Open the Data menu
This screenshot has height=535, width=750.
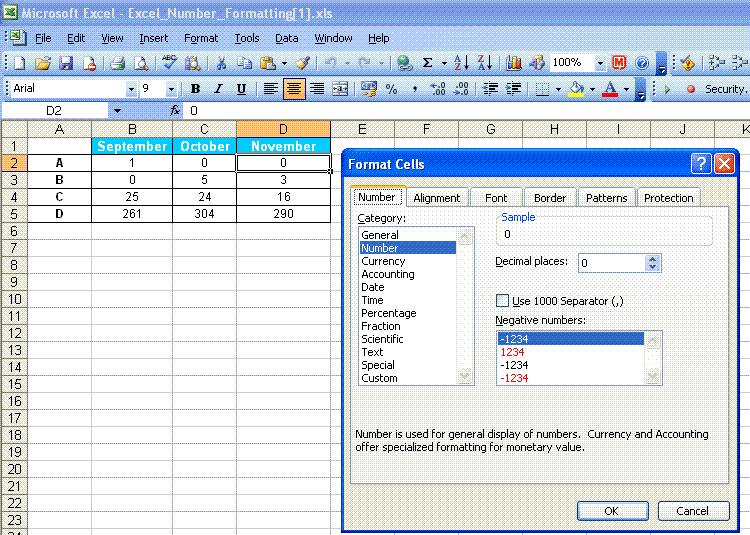287,38
